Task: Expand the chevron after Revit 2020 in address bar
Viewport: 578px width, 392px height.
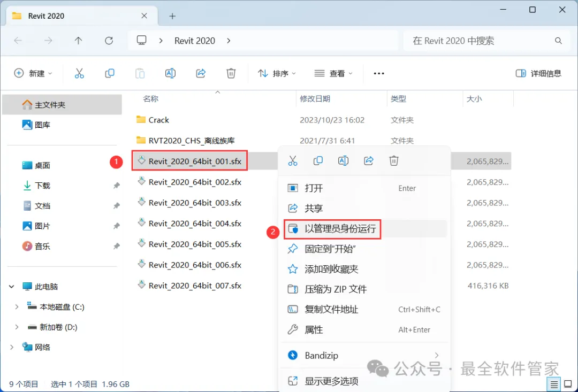Action: (x=229, y=41)
